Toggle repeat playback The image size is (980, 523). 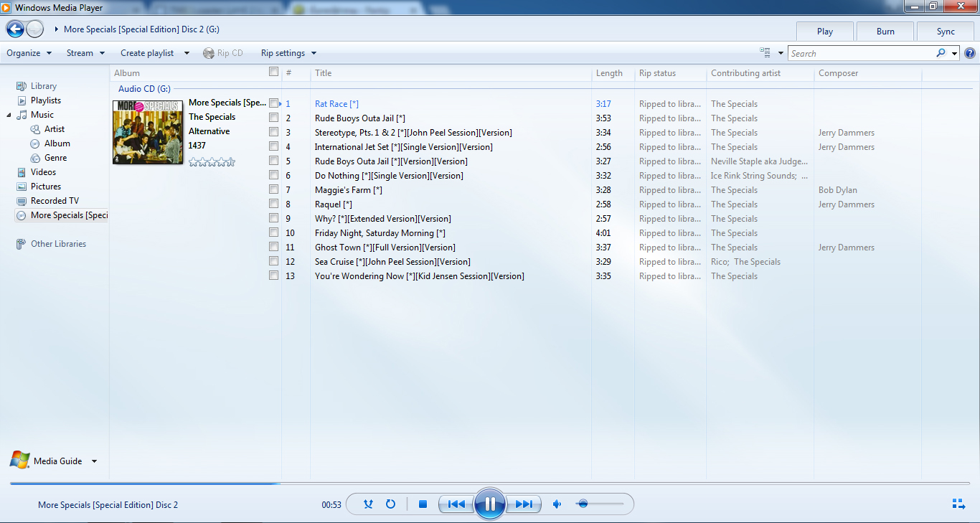390,504
